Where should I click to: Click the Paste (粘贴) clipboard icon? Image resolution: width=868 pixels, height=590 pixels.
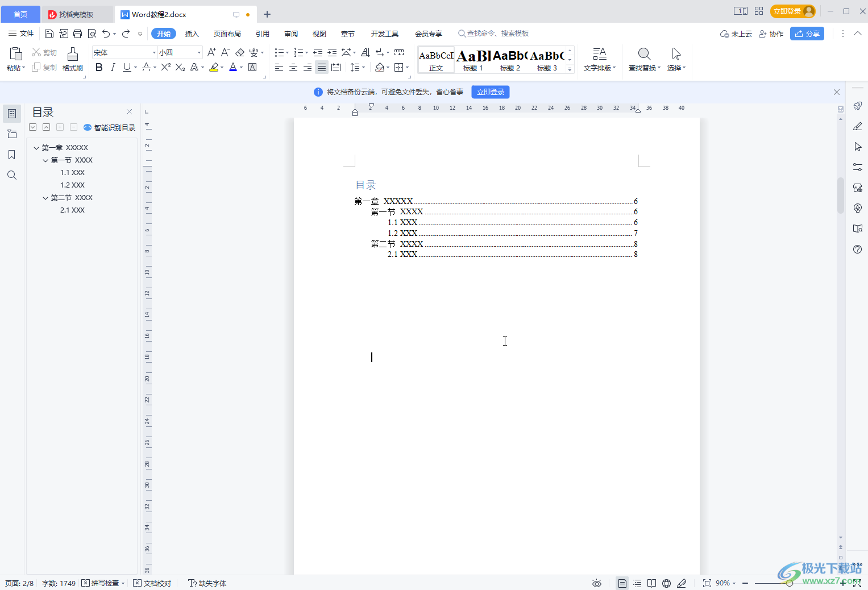[16, 54]
